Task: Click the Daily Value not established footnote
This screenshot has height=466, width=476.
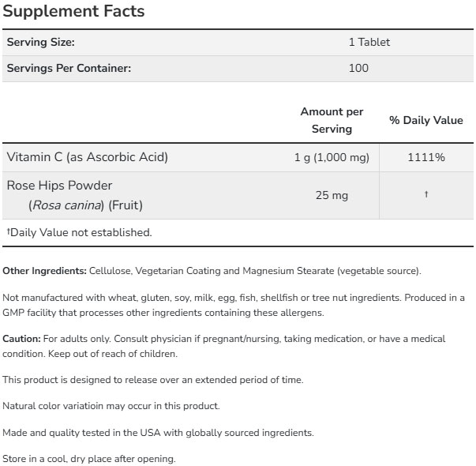Action: [79, 232]
